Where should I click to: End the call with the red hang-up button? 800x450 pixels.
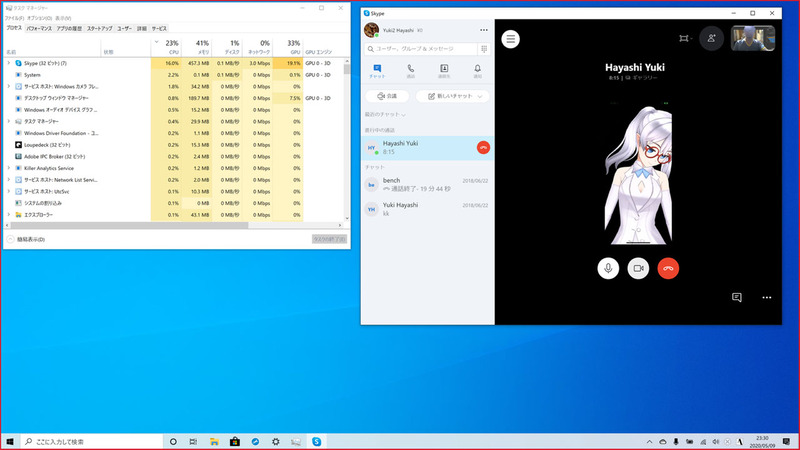668,268
